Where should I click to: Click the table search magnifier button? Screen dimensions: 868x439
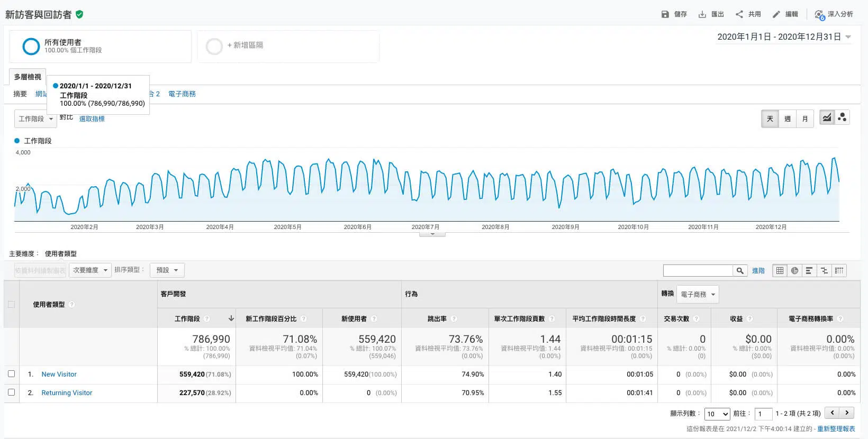point(740,271)
